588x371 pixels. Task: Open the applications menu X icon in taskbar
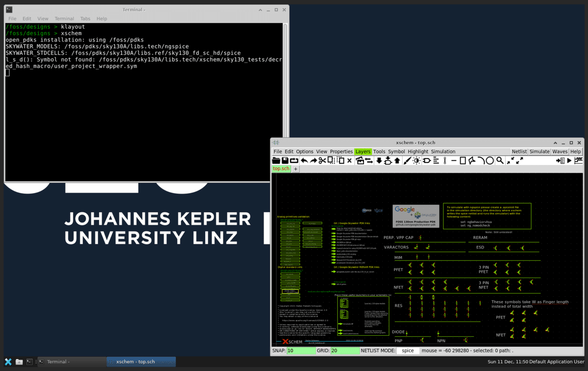coord(8,362)
